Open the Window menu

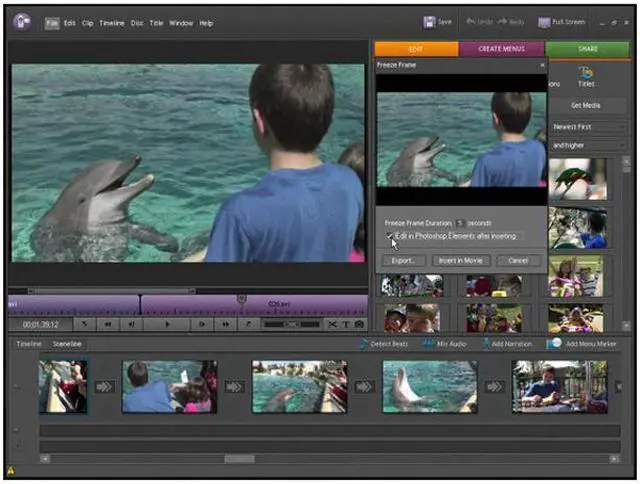(x=181, y=23)
